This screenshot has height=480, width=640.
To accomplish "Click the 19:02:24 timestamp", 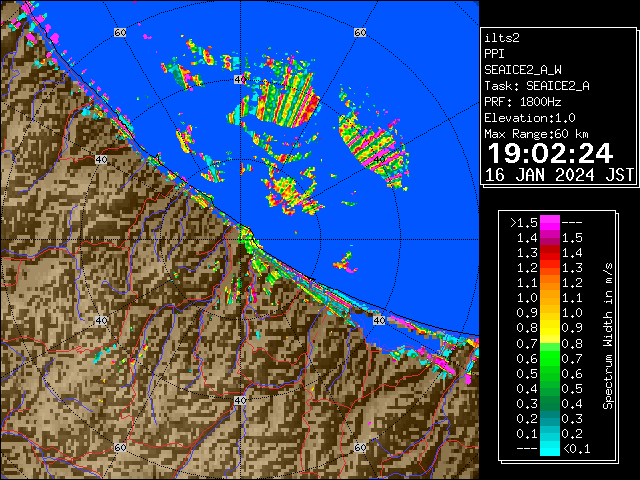I will (x=550, y=153).
